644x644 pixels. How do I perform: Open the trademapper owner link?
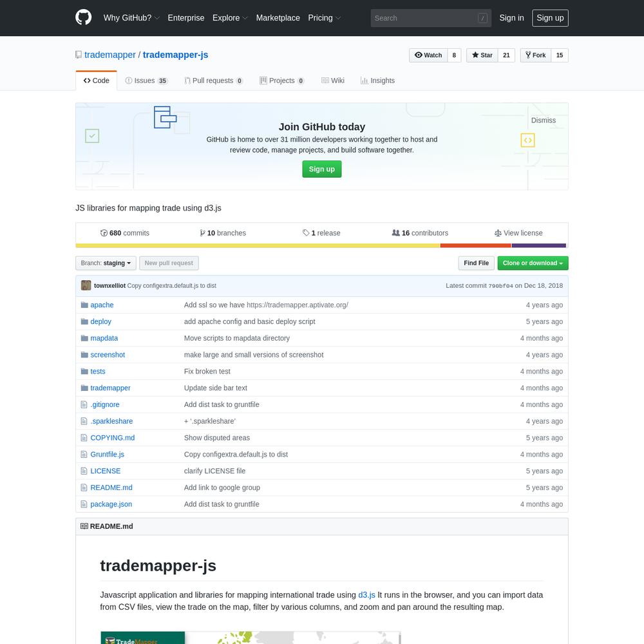(109, 55)
